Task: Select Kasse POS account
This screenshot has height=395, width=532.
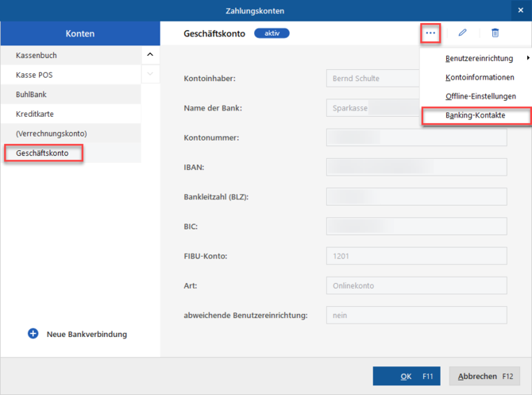Action: point(71,75)
